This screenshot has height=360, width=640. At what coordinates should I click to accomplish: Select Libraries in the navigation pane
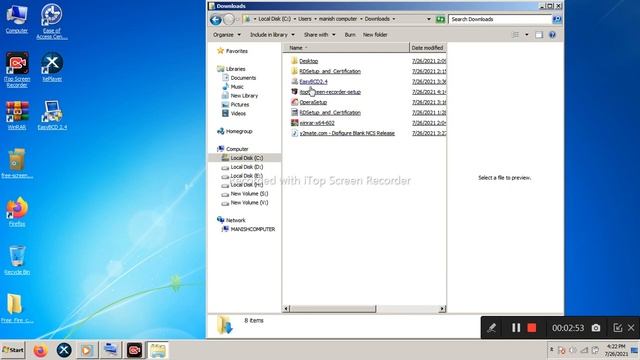pyautogui.click(x=231, y=69)
